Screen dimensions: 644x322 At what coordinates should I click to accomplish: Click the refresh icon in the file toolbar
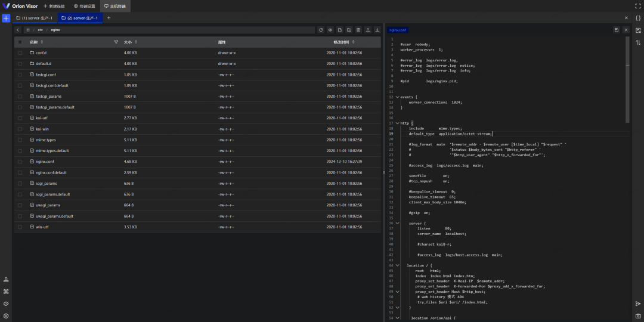coord(321,30)
